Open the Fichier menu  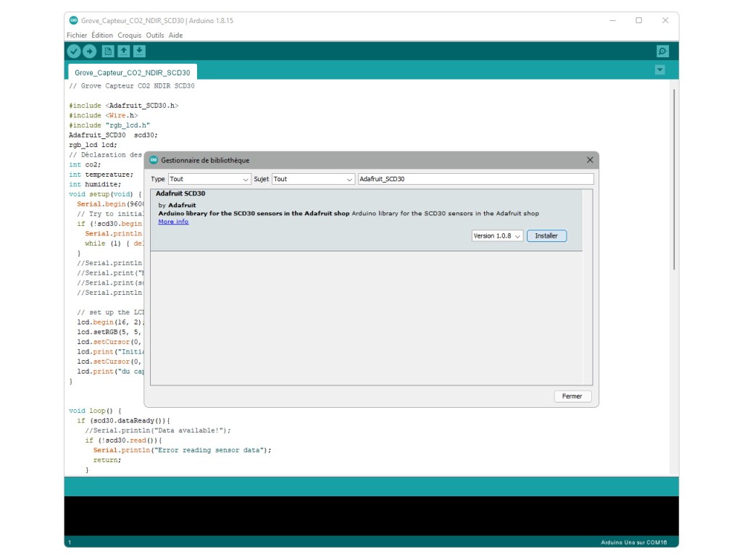(x=77, y=35)
